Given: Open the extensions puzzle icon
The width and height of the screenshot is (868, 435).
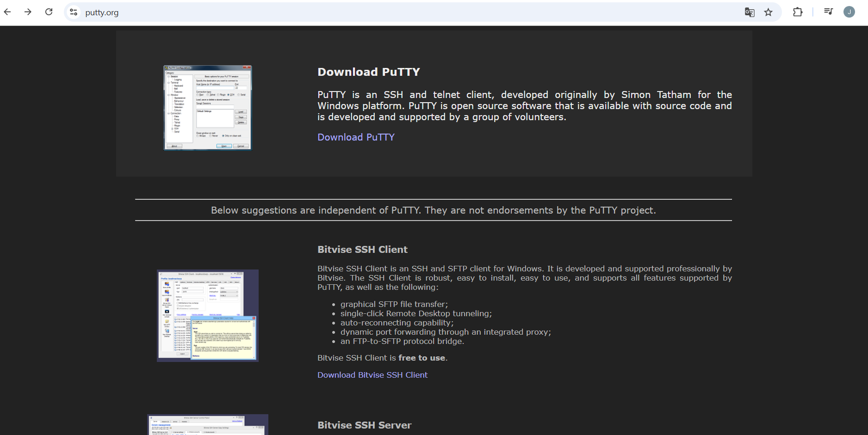Looking at the screenshot, I should pyautogui.click(x=798, y=12).
